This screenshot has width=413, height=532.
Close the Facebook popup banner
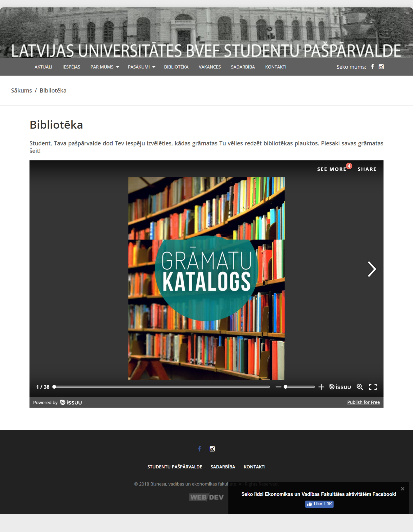click(x=402, y=489)
